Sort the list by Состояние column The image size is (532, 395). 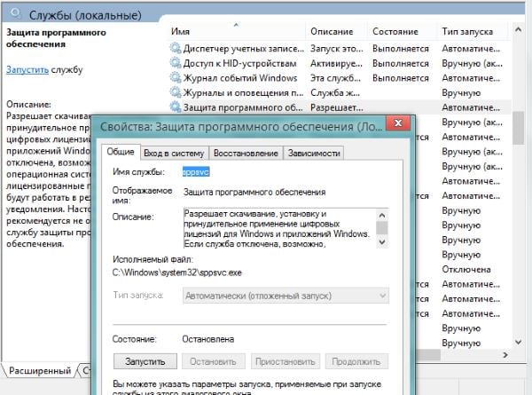tap(395, 31)
